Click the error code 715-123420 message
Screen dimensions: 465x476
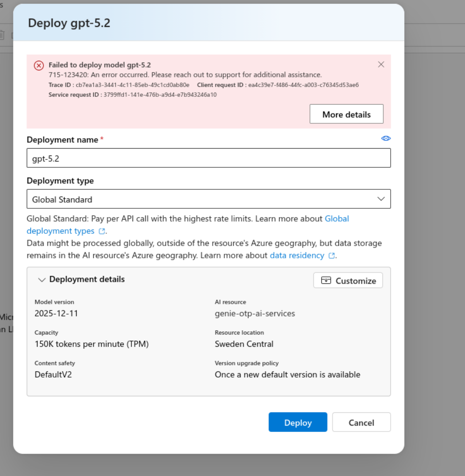click(185, 75)
